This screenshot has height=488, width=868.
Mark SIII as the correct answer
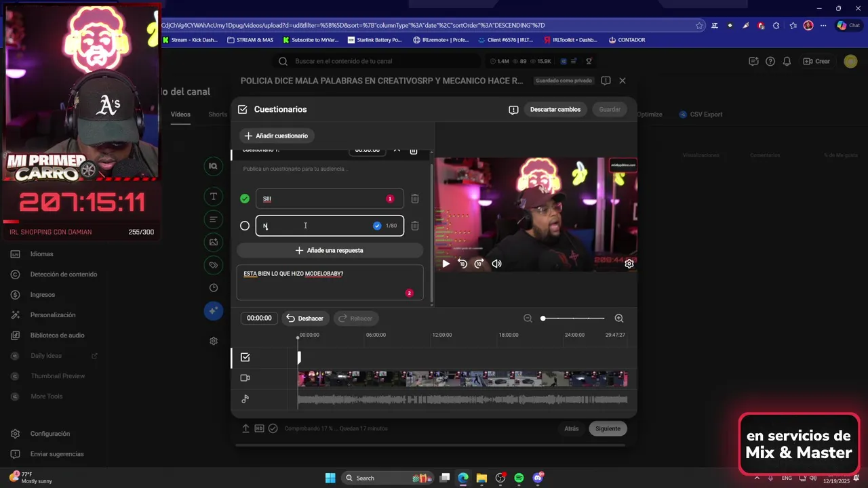pos(245,199)
